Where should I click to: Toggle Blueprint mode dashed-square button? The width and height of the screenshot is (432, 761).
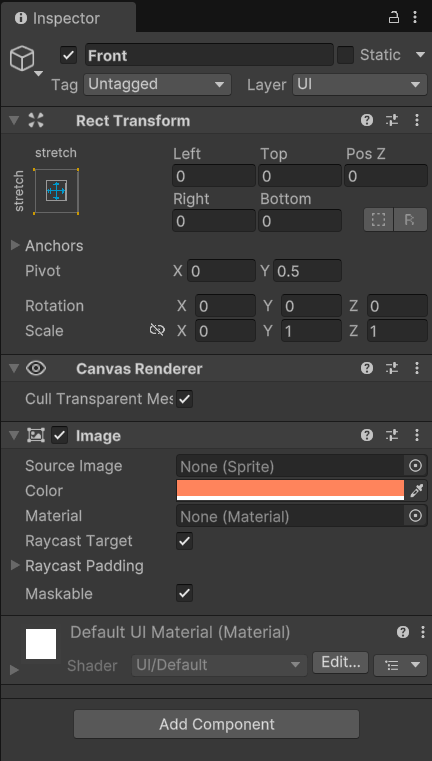click(x=379, y=220)
